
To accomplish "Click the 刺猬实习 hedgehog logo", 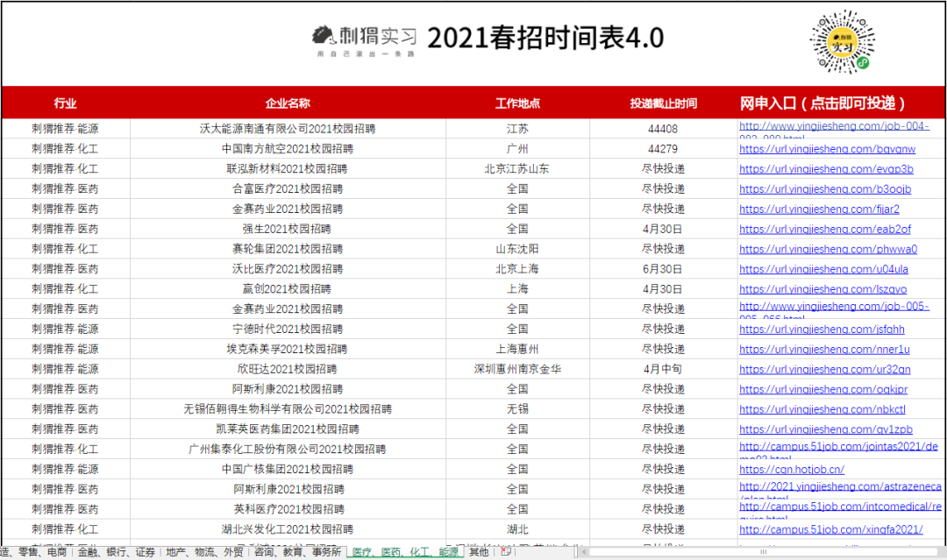I will (x=365, y=39).
